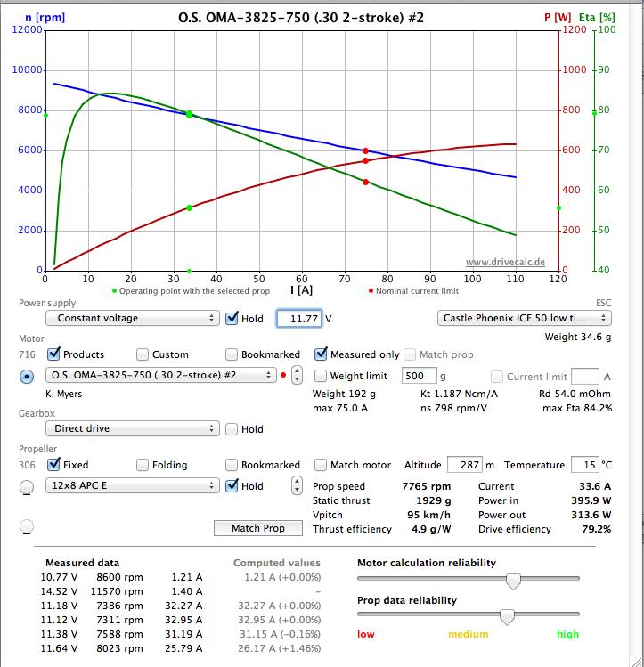Enable the propeller Folding checkbox
The width and height of the screenshot is (644, 667).
tap(143, 465)
